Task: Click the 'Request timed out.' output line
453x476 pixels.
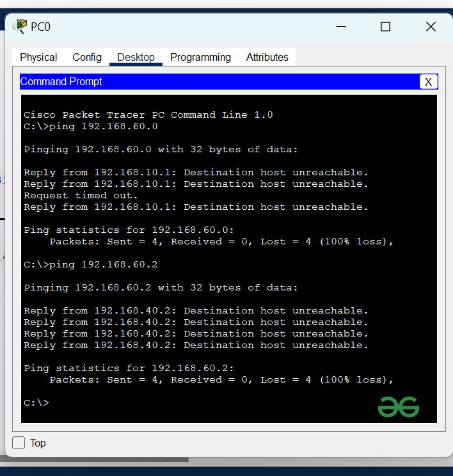Action: point(81,196)
